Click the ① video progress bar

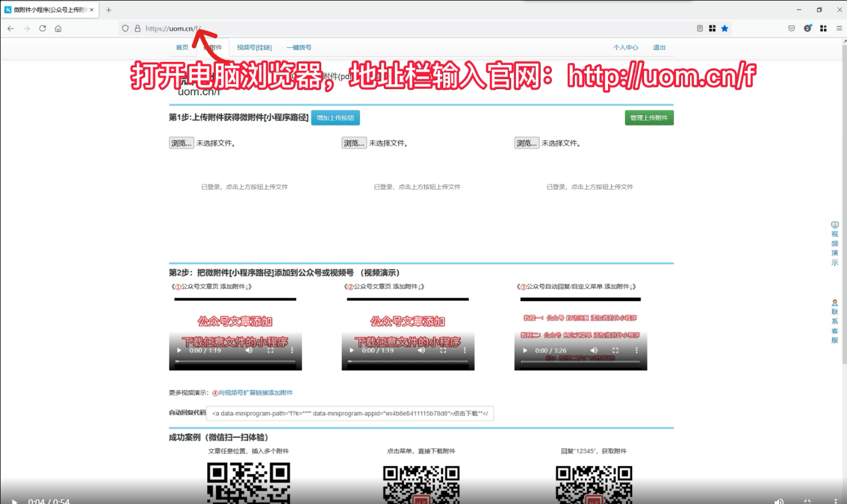pyautogui.click(x=236, y=361)
